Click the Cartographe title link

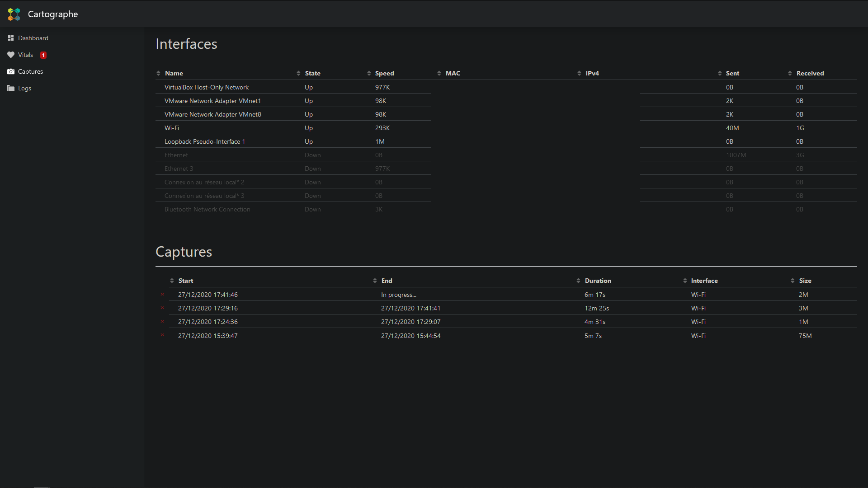pos(53,14)
